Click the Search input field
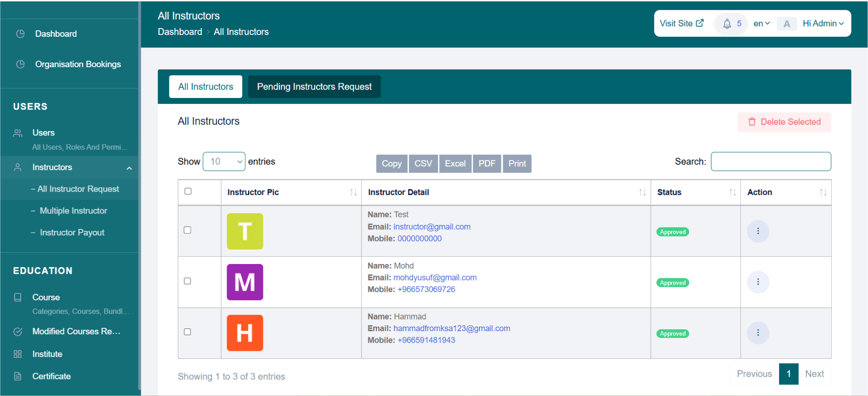This screenshot has height=396, width=868. (771, 161)
